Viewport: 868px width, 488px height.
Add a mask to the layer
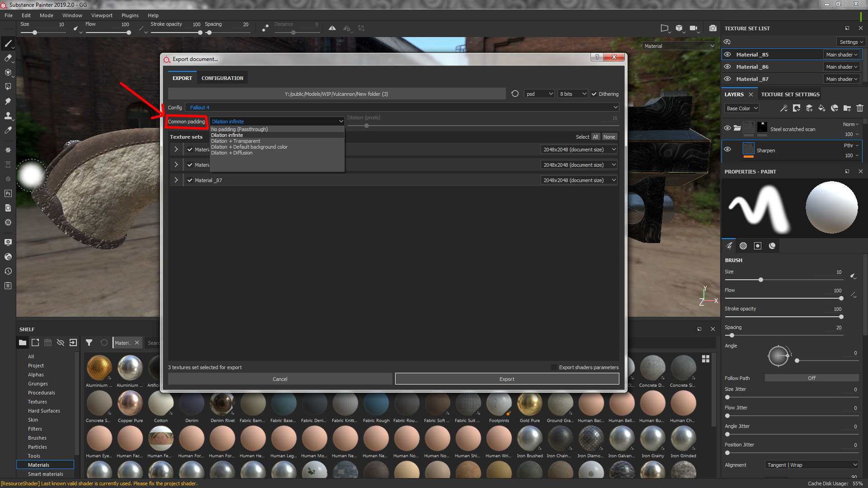(x=797, y=108)
